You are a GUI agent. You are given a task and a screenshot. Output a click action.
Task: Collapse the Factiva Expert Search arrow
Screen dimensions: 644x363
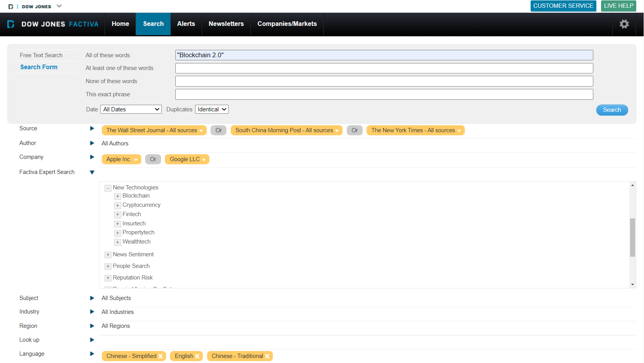92,172
